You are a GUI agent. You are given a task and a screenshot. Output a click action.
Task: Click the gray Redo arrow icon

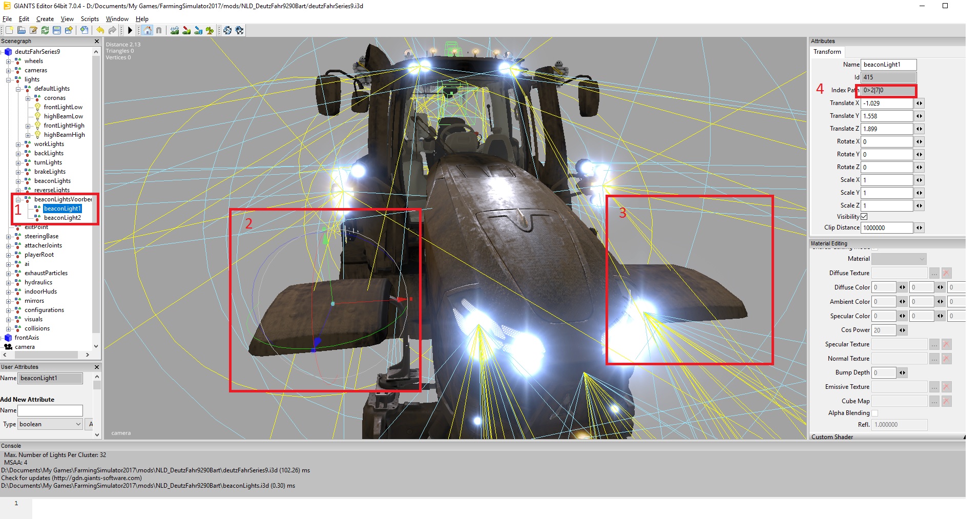(112, 30)
